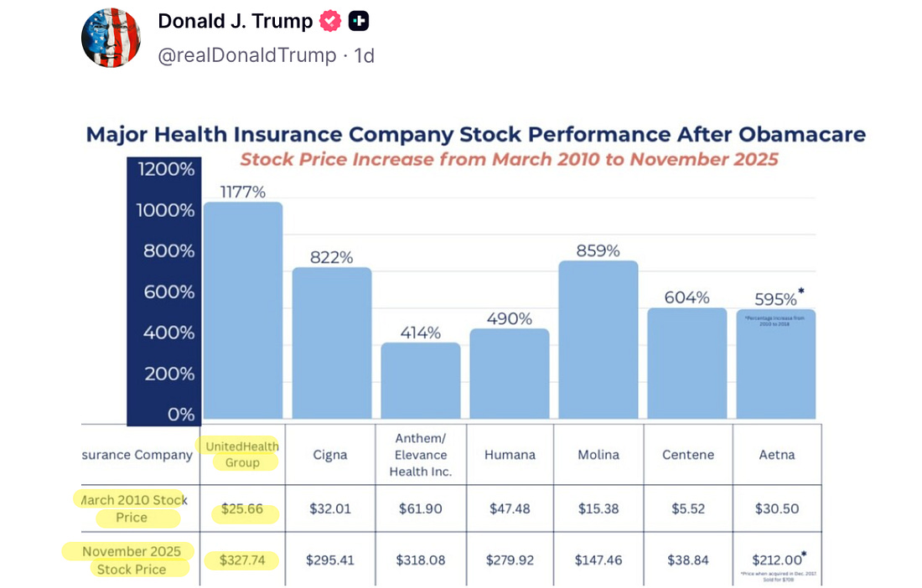Click the Aetna 595% bar
The width and height of the screenshot is (922, 588).
pos(776,364)
